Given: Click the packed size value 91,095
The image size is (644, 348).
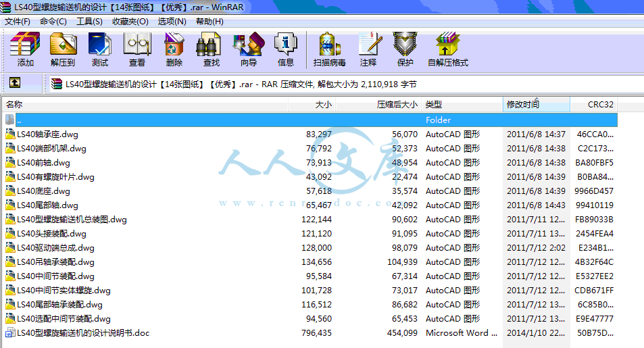Looking at the screenshot, I should pyautogui.click(x=405, y=233).
